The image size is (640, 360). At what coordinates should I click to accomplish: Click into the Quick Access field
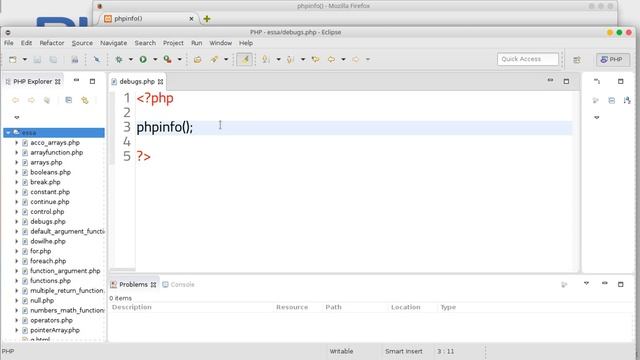(x=528, y=59)
